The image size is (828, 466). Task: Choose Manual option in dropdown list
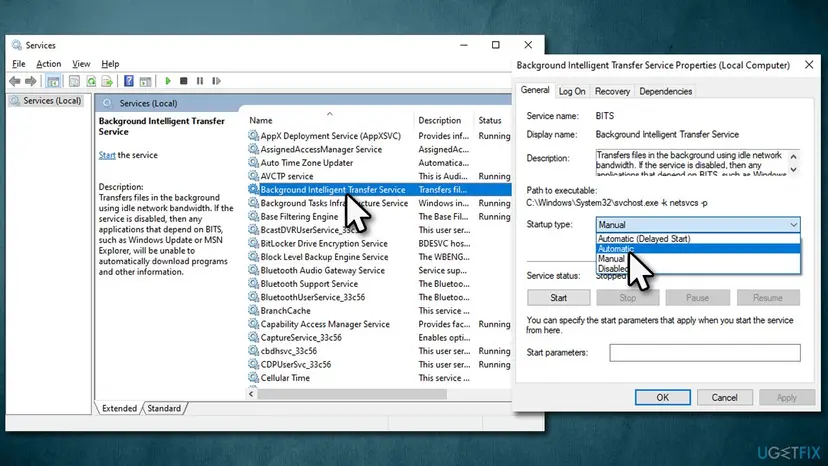point(698,259)
